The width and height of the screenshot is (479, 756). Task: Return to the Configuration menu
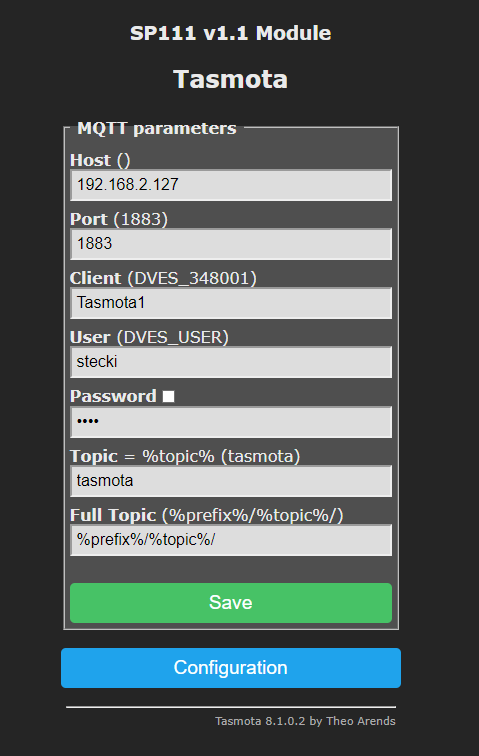[231, 668]
